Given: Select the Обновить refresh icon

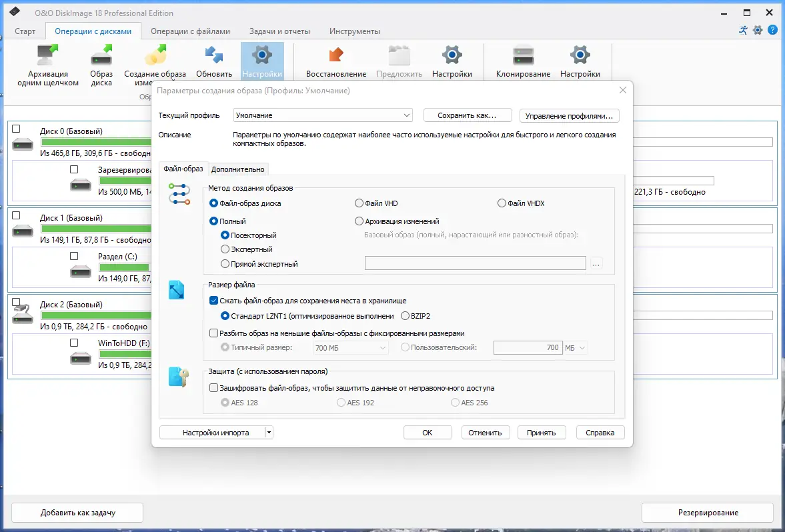Looking at the screenshot, I should [x=214, y=55].
